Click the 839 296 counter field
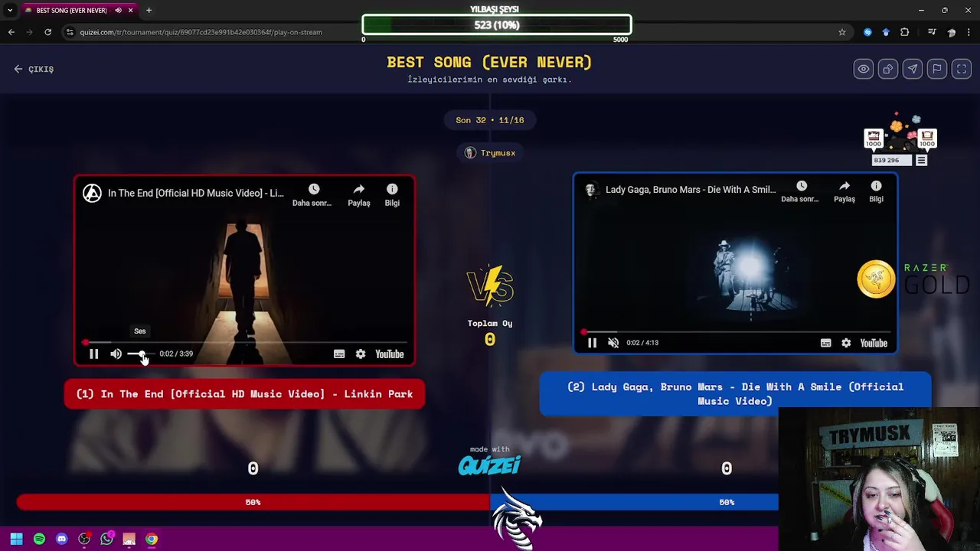This screenshot has width=980, height=551. tap(892, 160)
